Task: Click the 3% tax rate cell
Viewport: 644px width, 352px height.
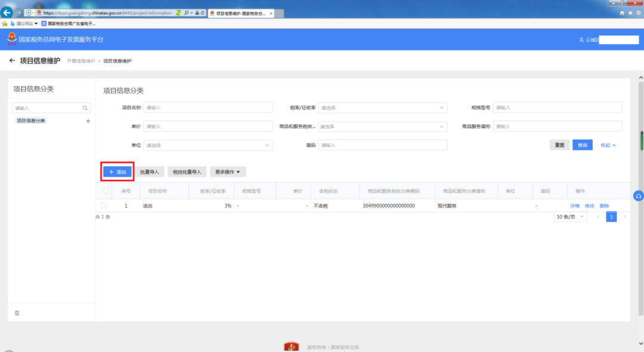Action: (x=228, y=206)
